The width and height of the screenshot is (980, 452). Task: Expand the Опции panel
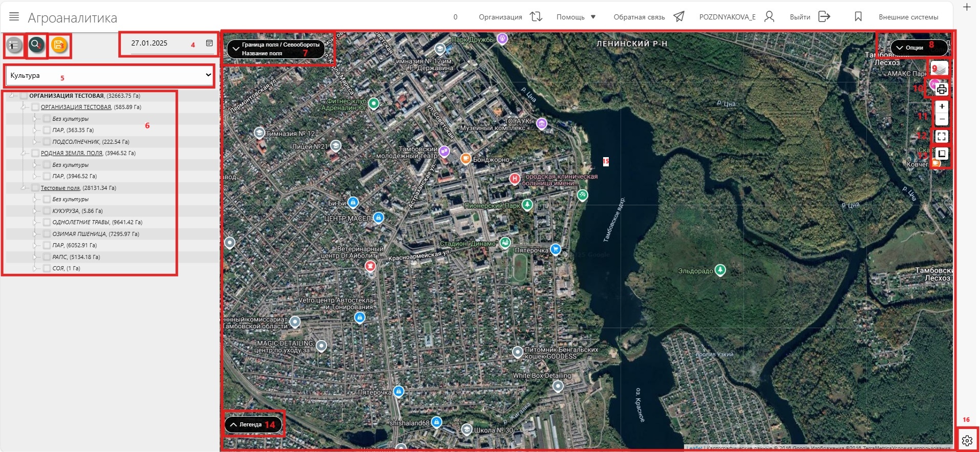click(913, 48)
